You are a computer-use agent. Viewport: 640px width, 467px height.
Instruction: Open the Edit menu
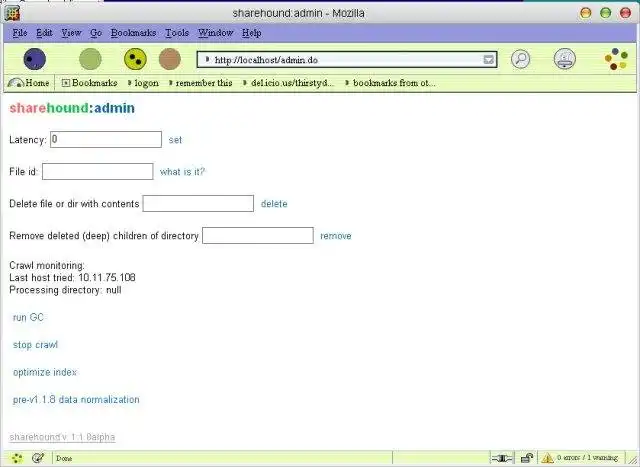[x=44, y=33]
